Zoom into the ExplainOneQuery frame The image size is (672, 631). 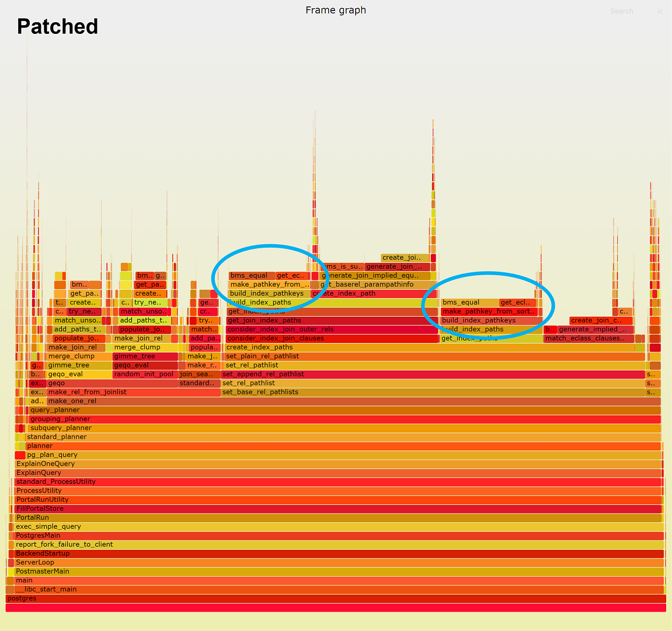point(336,464)
